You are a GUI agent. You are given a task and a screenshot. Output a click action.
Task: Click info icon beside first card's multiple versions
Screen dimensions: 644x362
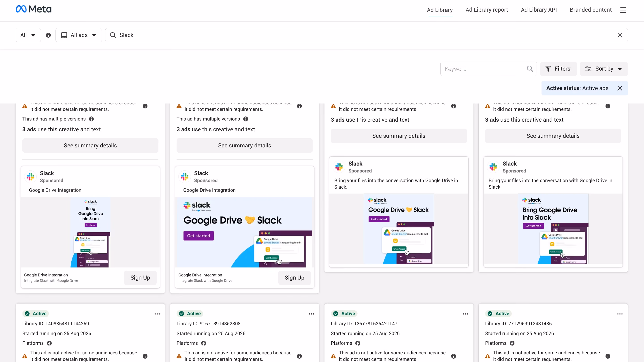pos(92,119)
